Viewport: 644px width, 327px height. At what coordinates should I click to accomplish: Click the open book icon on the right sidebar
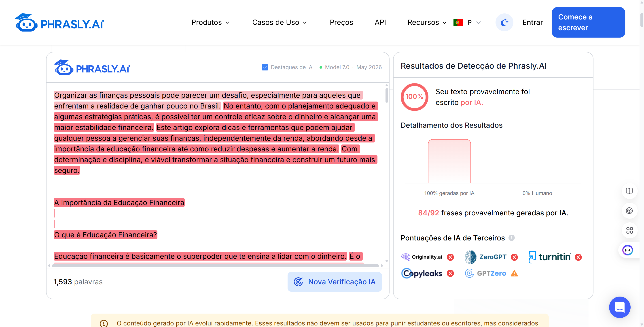(x=629, y=191)
